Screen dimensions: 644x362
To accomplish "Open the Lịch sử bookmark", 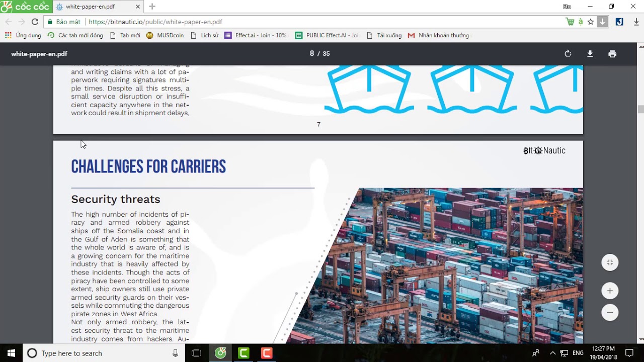I will click(x=204, y=35).
